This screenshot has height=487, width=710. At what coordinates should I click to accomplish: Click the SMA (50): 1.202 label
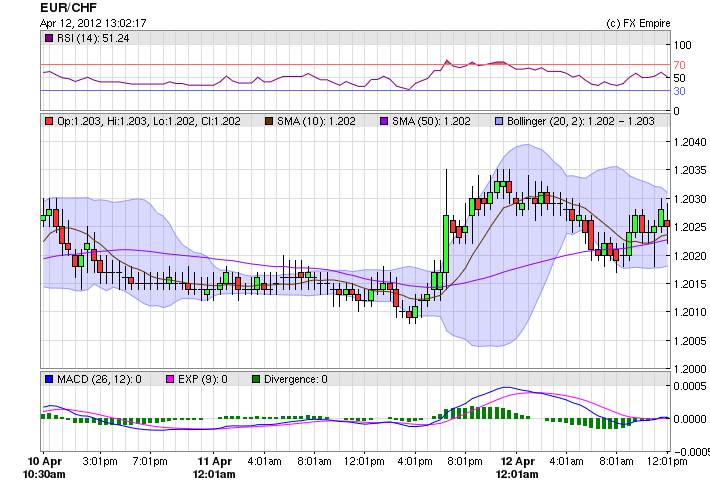[431, 121]
